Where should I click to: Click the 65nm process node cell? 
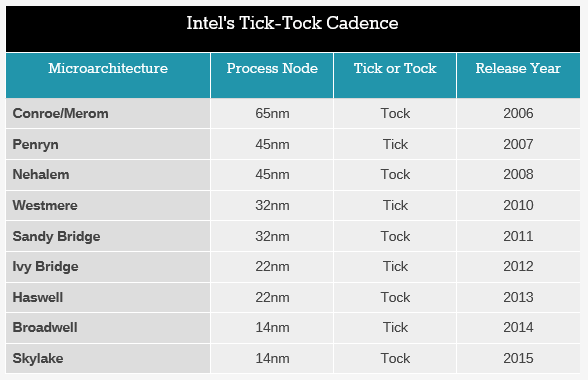(x=272, y=114)
